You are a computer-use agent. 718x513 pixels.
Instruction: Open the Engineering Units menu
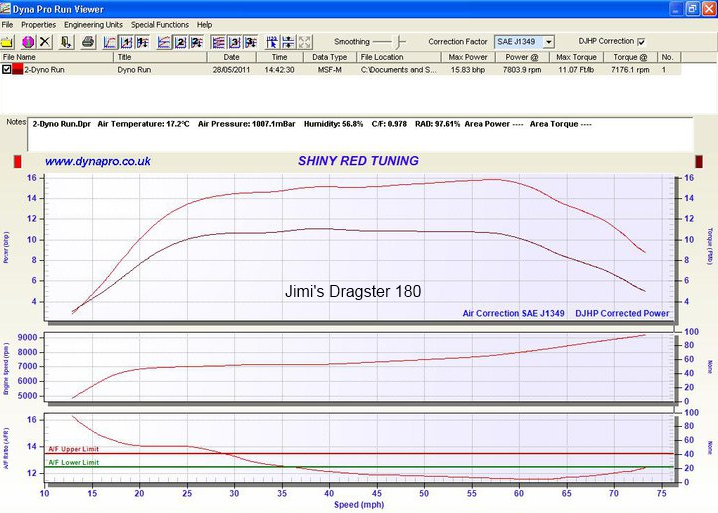click(93, 25)
